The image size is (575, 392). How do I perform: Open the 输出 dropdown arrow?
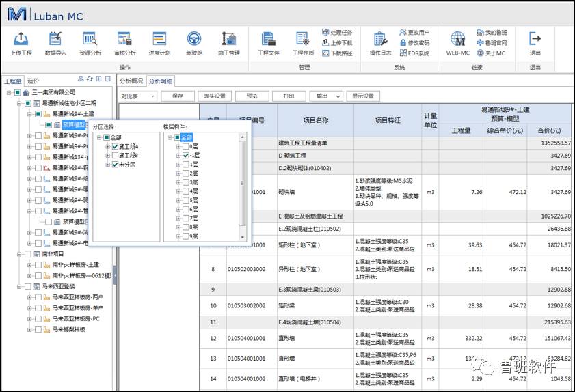pyautogui.click(x=338, y=96)
